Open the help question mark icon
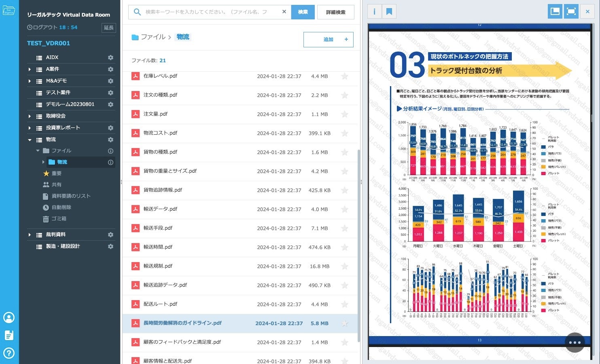The width and height of the screenshot is (600, 364). pos(9,353)
